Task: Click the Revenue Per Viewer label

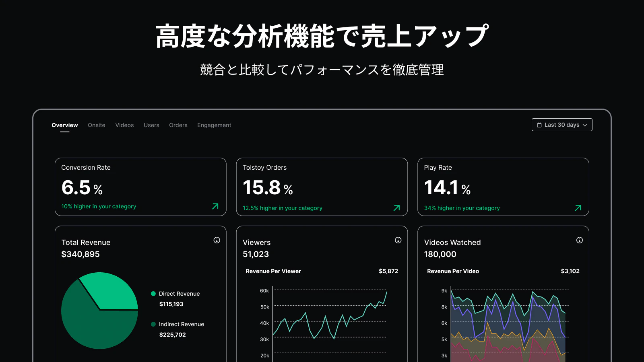Action: [273, 271]
